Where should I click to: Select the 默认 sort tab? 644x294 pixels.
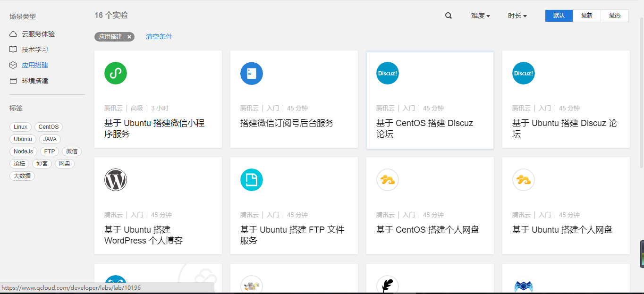(559, 16)
